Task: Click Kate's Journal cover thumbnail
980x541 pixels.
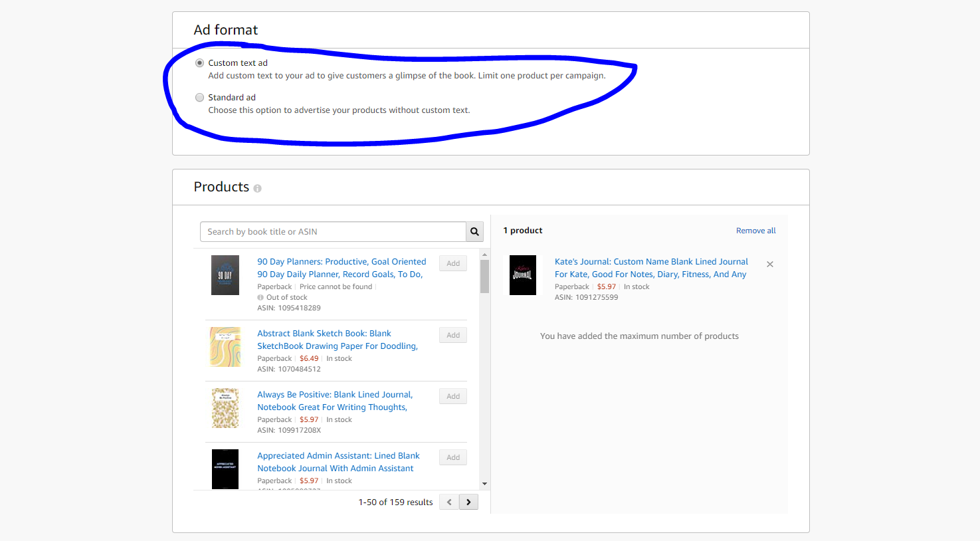Action: coord(523,275)
